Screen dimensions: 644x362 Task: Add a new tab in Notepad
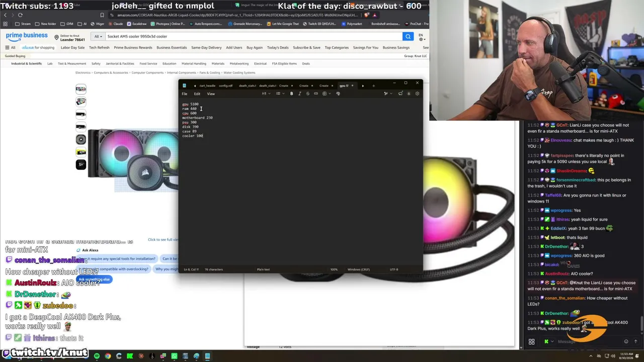[373, 85]
